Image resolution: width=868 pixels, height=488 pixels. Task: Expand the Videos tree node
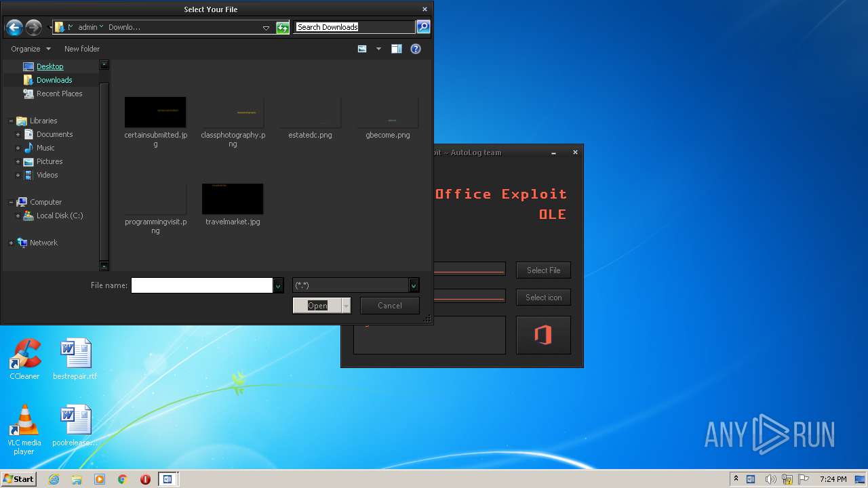(x=18, y=175)
